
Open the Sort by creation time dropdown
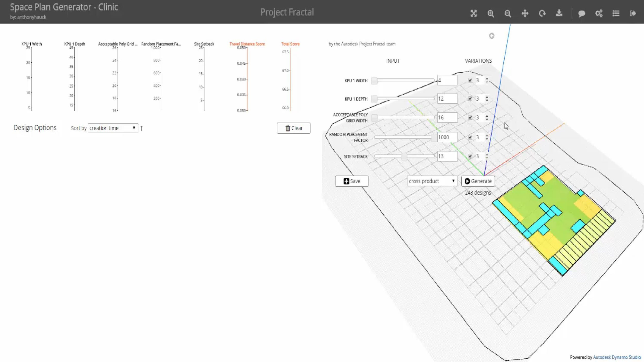pyautogui.click(x=113, y=128)
